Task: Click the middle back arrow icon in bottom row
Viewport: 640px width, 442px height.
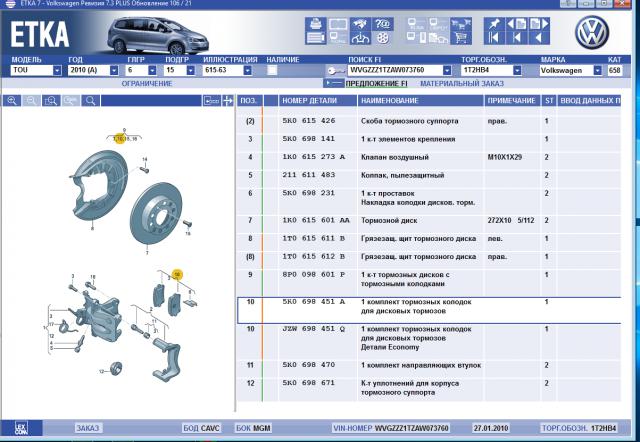Action: 516,38
